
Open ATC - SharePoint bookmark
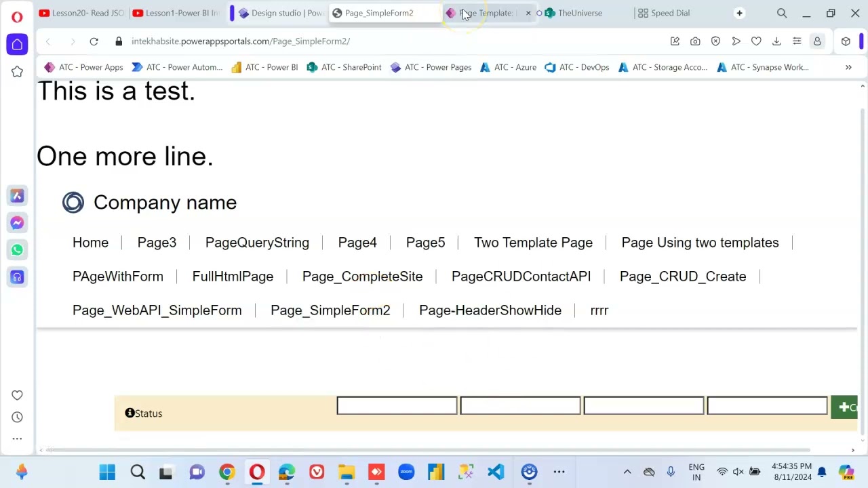[x=344, y=67]
